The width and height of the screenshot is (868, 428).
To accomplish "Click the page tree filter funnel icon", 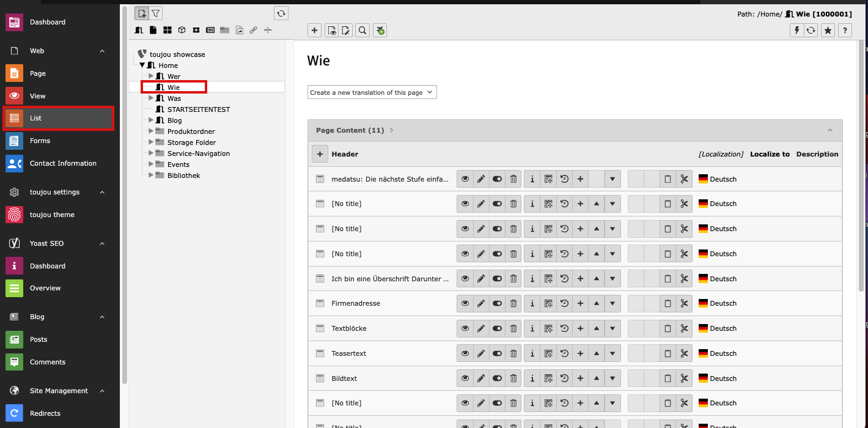I will [156, 13].
